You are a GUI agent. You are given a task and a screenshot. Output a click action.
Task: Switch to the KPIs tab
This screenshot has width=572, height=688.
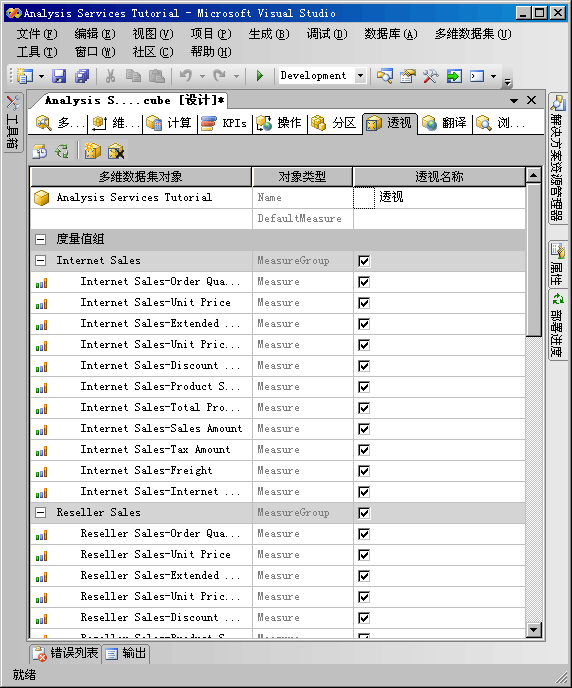click(x=224, y=123)
